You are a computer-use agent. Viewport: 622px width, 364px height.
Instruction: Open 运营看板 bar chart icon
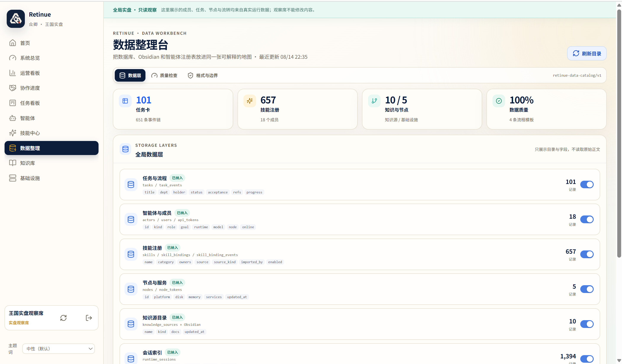tap(13, 73)
